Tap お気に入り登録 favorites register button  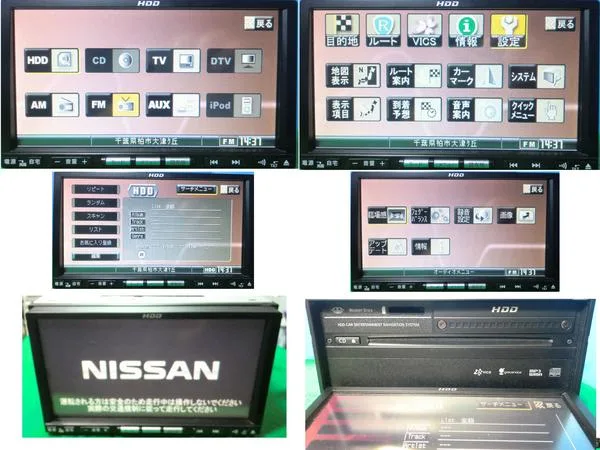(x=96, y=243)
